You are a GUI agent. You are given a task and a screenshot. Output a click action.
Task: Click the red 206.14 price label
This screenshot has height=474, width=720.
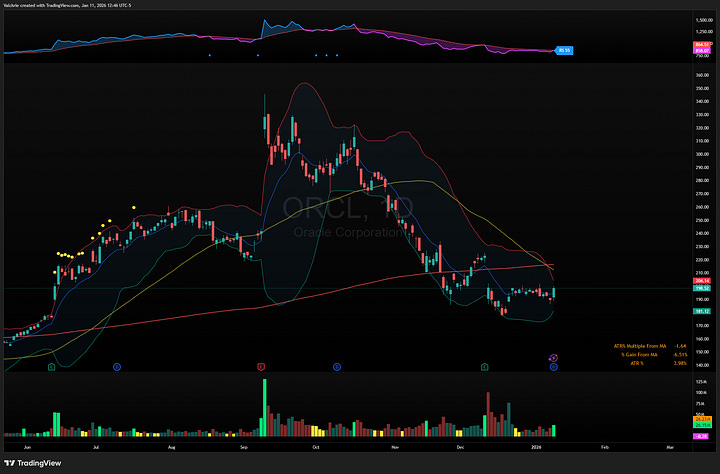(702, 281)
